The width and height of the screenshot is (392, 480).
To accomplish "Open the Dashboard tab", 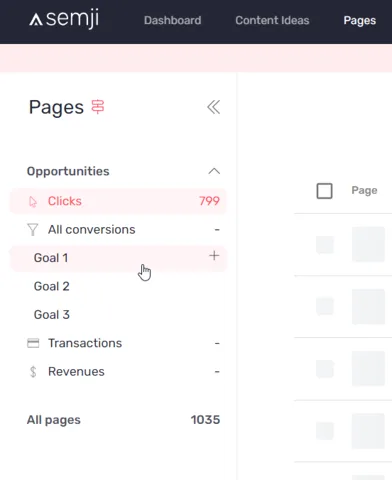I will click(173, 20).
